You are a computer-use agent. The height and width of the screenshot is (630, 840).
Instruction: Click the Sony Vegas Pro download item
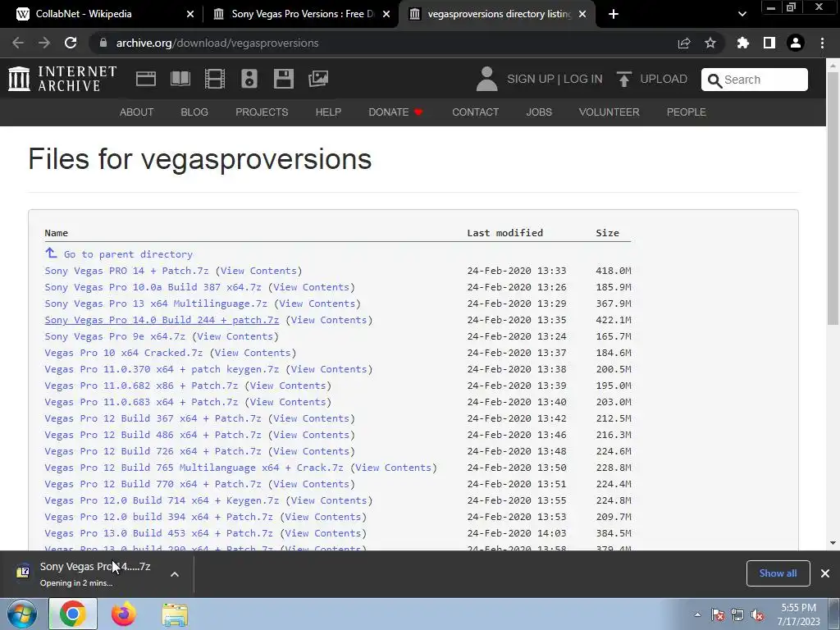point(95,573)
